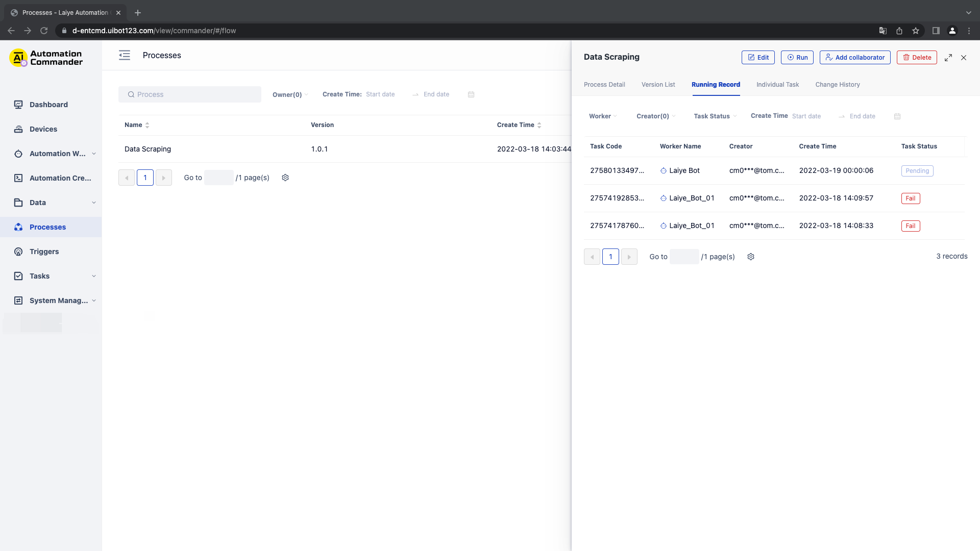Image resolution: width=980 pixels, height=551 pixels.
Task: Expand the detail panel to full screen
Action: [948, 58]
